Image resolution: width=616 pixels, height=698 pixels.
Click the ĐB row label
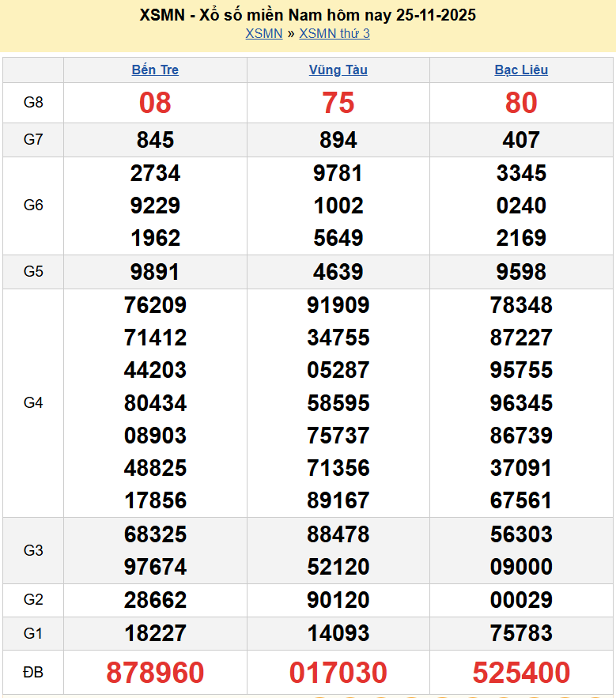click(x=33, y=673)
